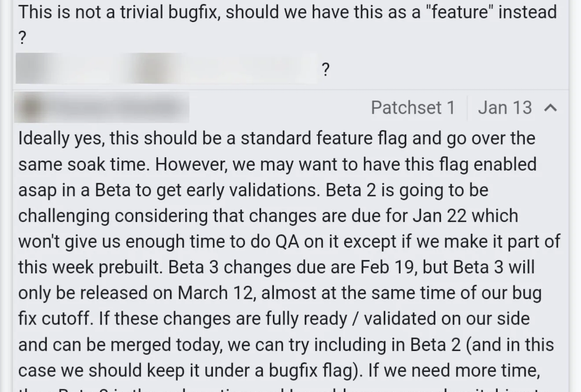Click the blurred avatar in the reply header
The image size is (581, 392).
pos(29,108)
